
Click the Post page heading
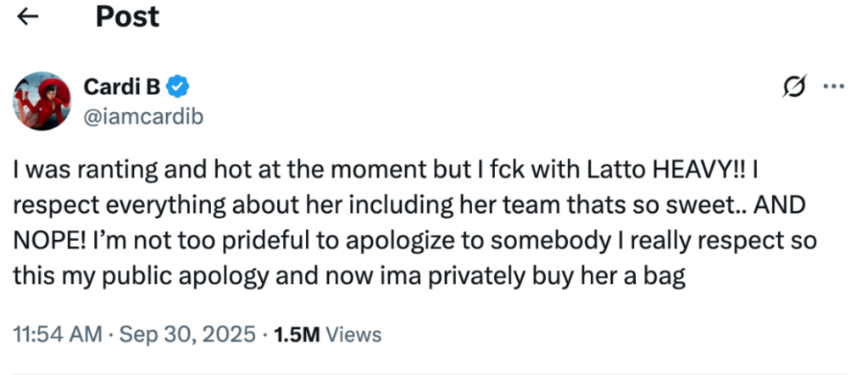[x=128, y=17]
